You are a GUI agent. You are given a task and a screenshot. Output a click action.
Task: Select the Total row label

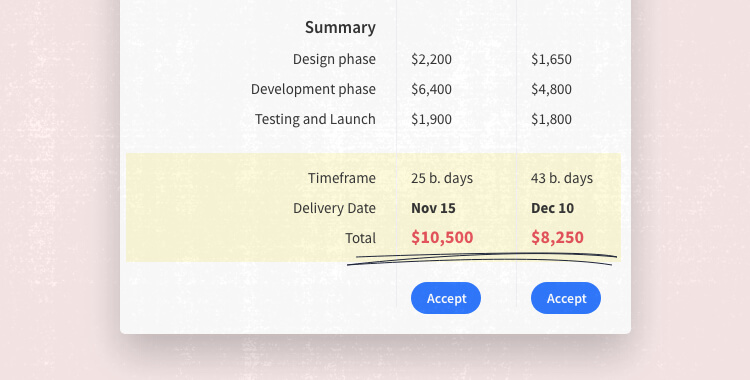click(x=361, y=238)
